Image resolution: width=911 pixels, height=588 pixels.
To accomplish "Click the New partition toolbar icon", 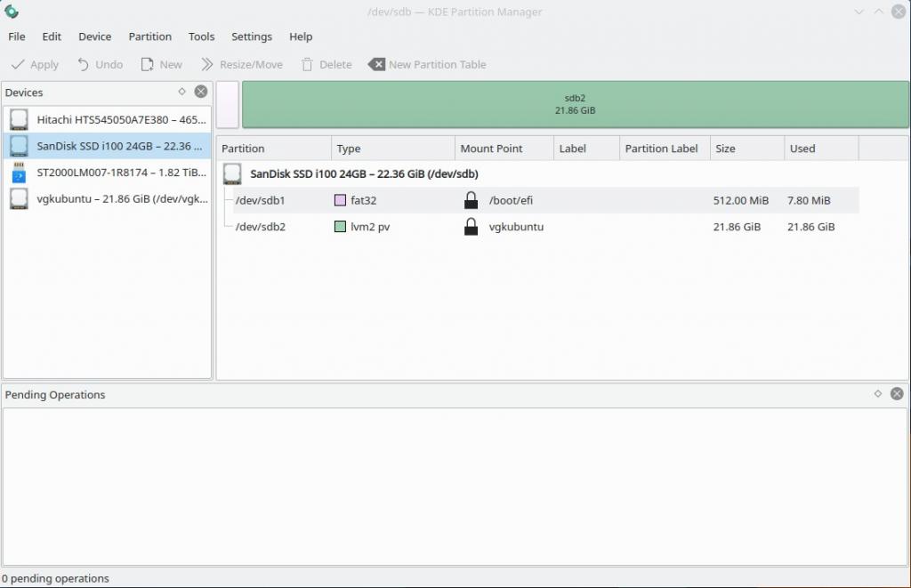I will pos(148,64).
